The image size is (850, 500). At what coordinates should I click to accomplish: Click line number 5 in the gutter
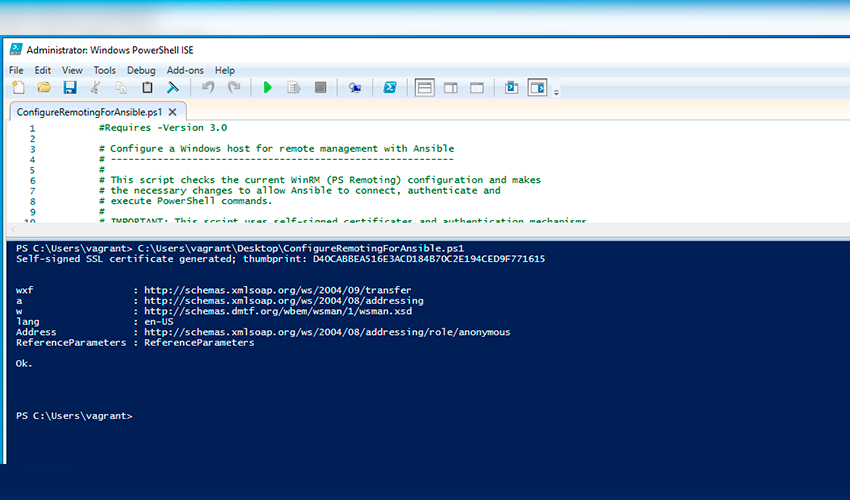point(33,170)
